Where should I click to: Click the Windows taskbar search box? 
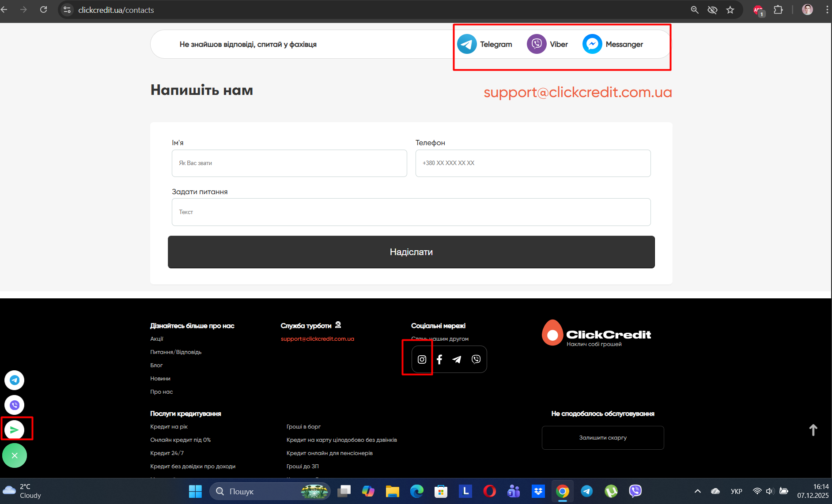[270, 491]
